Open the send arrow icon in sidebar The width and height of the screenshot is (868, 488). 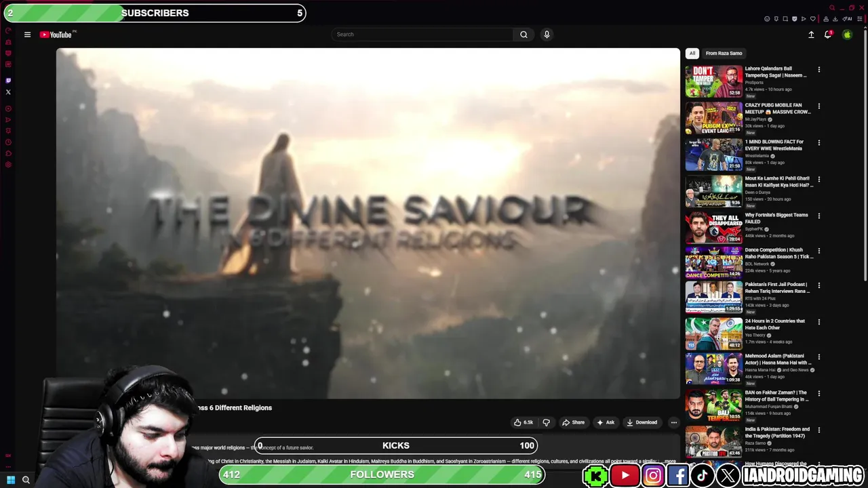pos(8,119)
